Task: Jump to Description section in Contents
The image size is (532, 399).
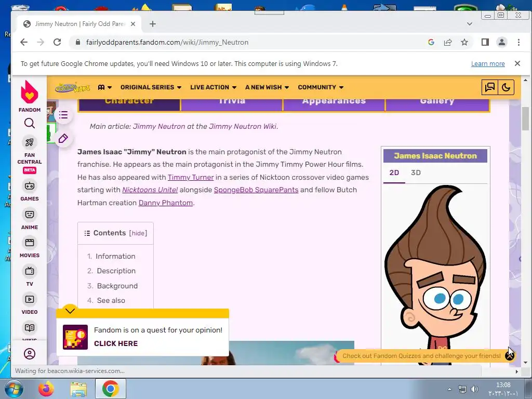Action: (x=116, y=271)
